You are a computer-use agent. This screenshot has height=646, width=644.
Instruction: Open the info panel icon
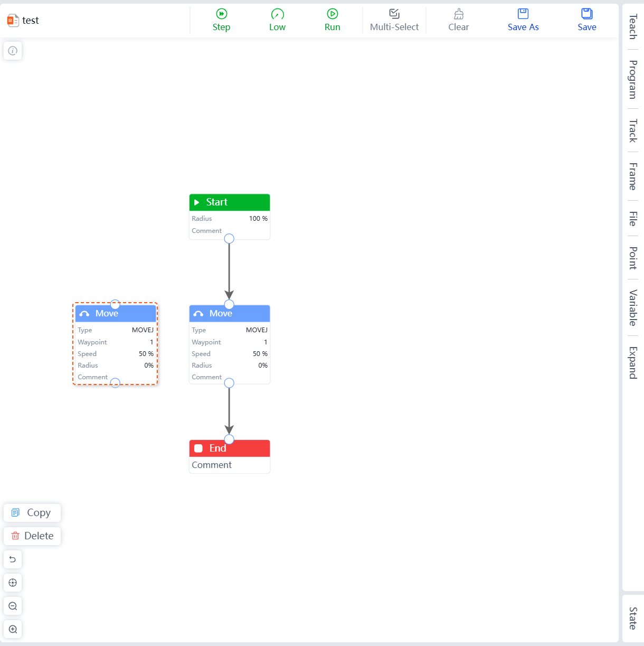click(x=13, y=51)
